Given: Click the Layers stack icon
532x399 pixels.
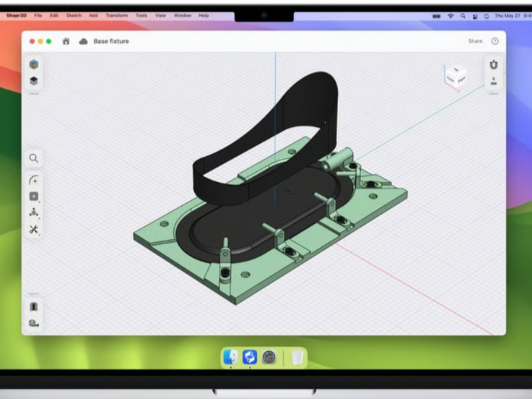Looking at the screenshot, I should pyautogui.click(x=34, y=81).
